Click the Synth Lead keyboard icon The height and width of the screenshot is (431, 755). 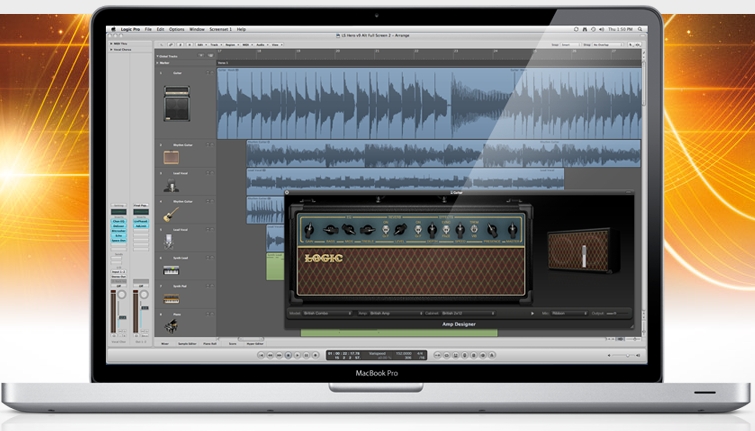[171, 271]
